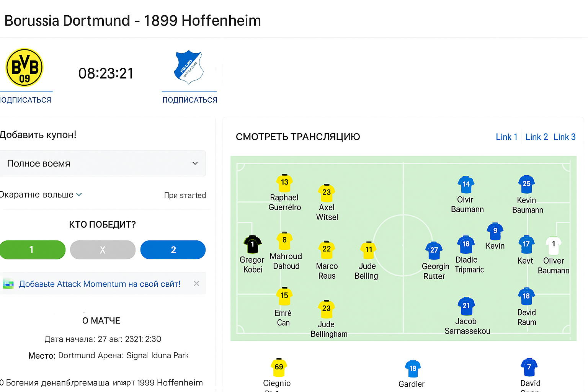The image size is (588, 392).
Task: Click the Добавьте Attack Momentum link text
Action: (x=100, y=284)
